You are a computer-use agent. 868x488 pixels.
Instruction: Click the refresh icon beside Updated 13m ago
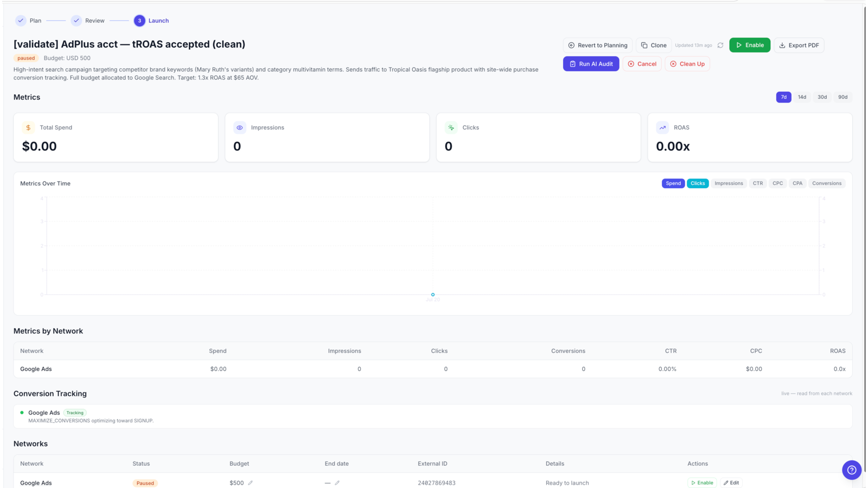click(720, 46)
